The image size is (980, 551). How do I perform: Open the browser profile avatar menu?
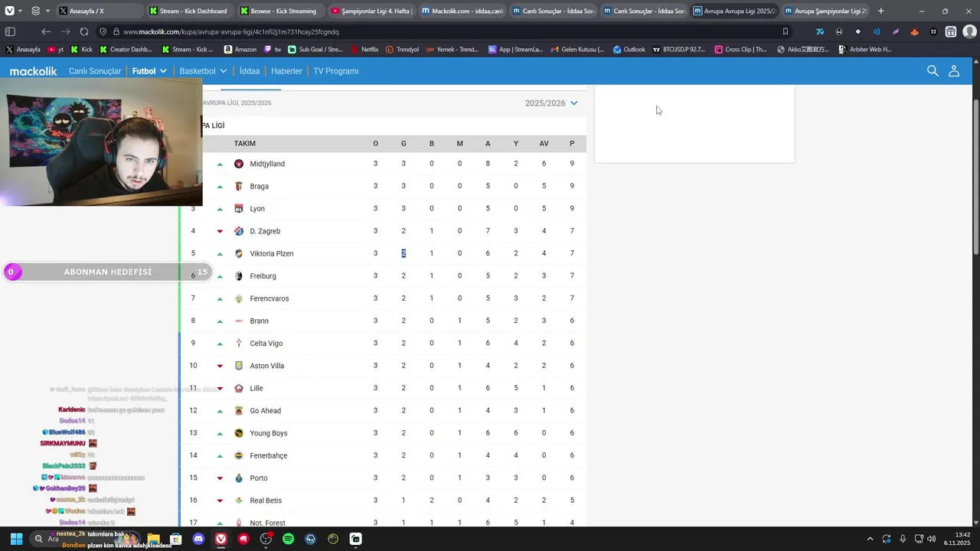click(969, 31)
